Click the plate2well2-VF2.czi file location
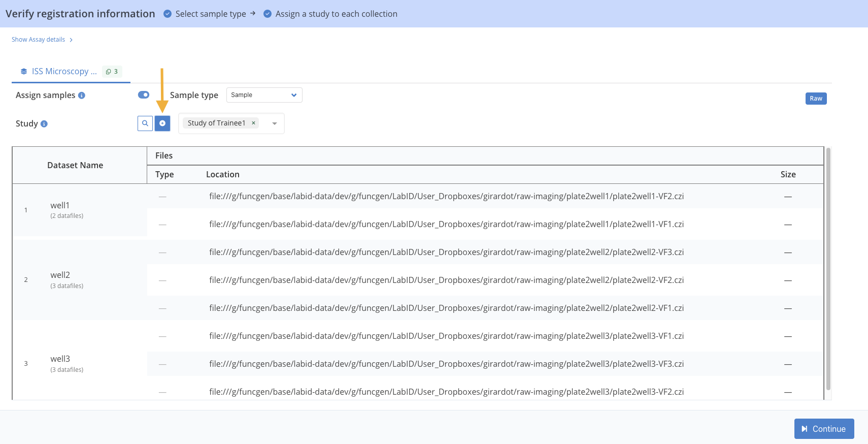868x444 pixels. pos(446,280)
